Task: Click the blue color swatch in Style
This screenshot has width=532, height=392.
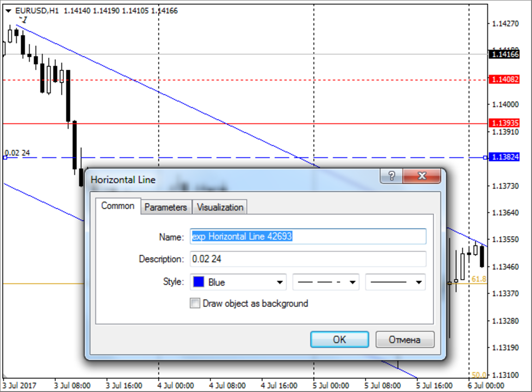Action: click(x=199, y=282)
